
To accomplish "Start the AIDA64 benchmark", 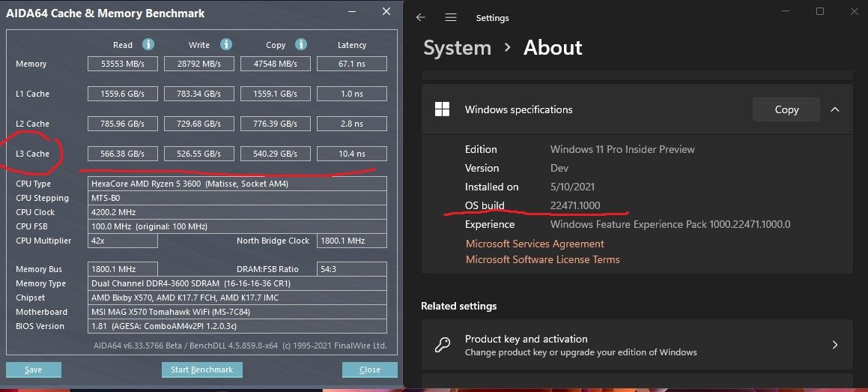I will [202, 370].
